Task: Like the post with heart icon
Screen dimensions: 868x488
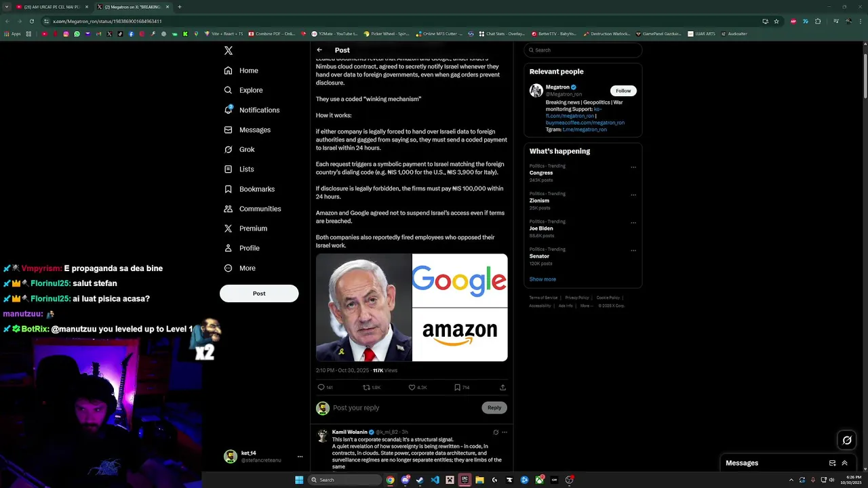Action: pos(412,388)
